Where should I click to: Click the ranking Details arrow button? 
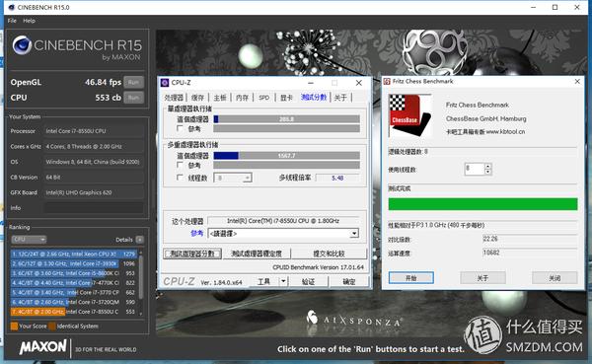point(140,240)
